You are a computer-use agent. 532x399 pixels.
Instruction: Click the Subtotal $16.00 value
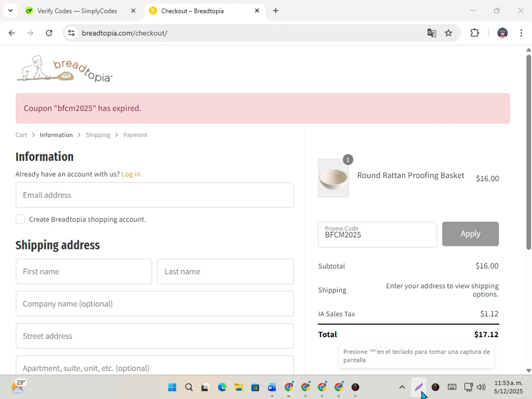point(487,266)
